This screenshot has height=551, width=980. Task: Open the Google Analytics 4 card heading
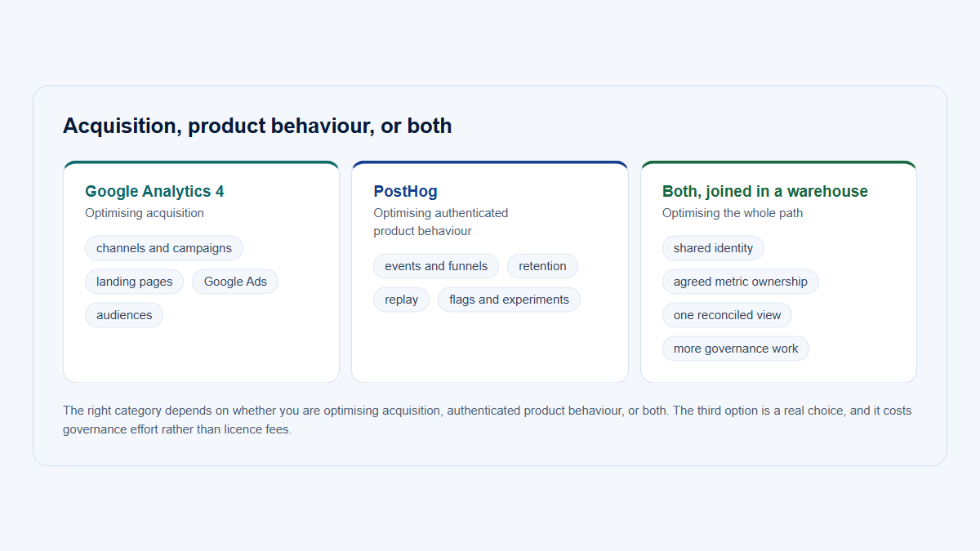click(x=154, y=191)
